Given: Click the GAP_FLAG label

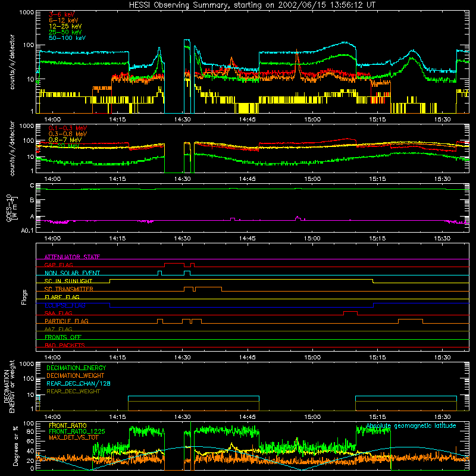Looking at the screenshot, I should [58, 265].
